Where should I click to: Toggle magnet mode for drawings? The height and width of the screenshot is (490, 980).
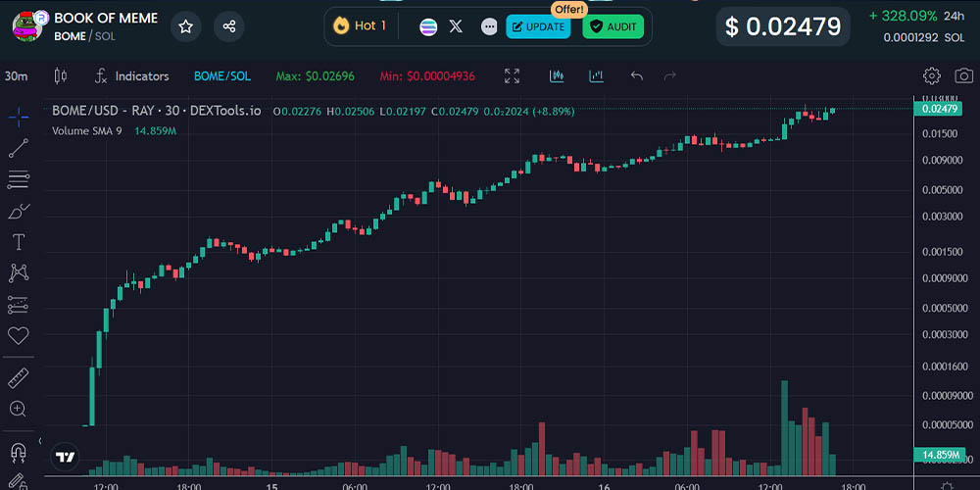click(18, 452)
